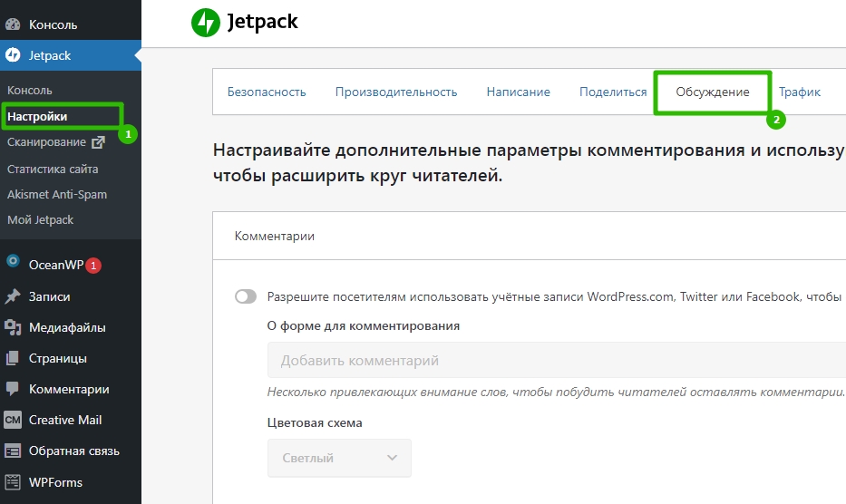Open the Цветовая схема Светлый dropdown
The width and height of the screenshot is (846, 504).
[339, 458]
